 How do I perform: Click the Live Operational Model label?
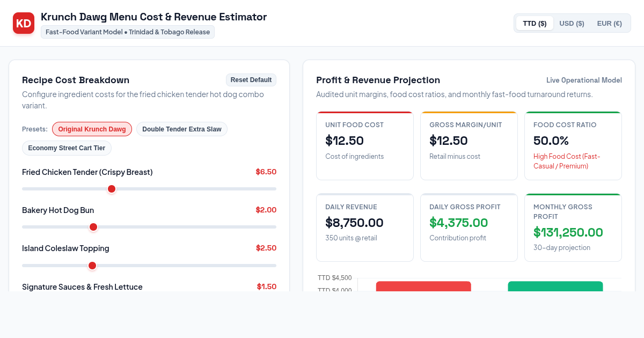coord(584,80)
